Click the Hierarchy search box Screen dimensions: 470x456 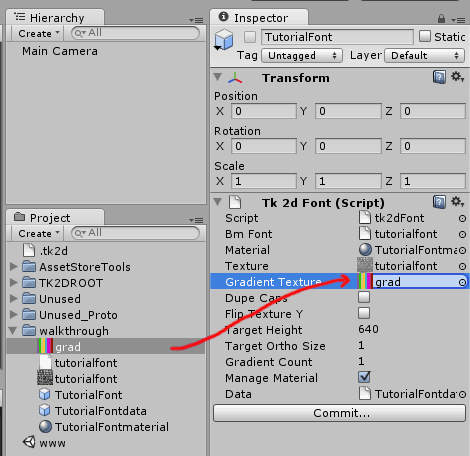[x=135, y=33]
